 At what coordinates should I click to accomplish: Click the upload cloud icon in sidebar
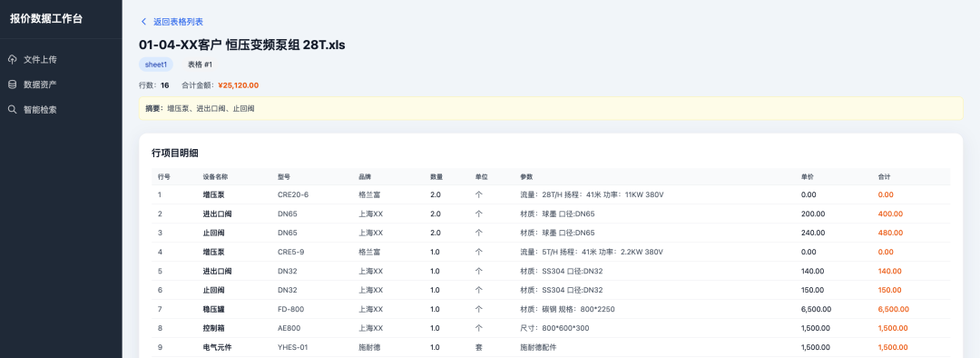tap(13, 59)
